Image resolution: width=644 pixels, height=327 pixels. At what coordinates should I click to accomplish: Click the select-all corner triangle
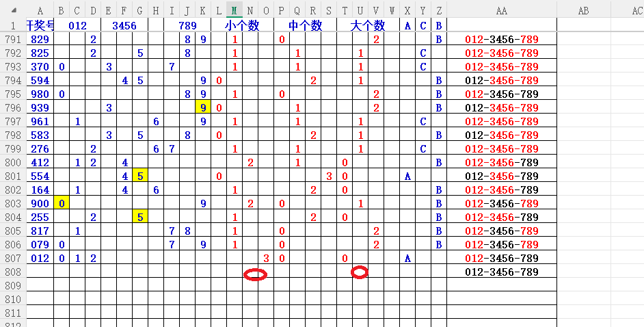point(13,11)
